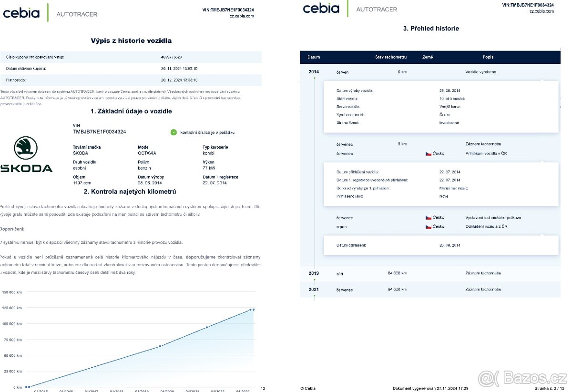572x392 pixels.
Task: Select activation date '20. 11. 2024 13:03:10'
Action: [x=179, y=69]
